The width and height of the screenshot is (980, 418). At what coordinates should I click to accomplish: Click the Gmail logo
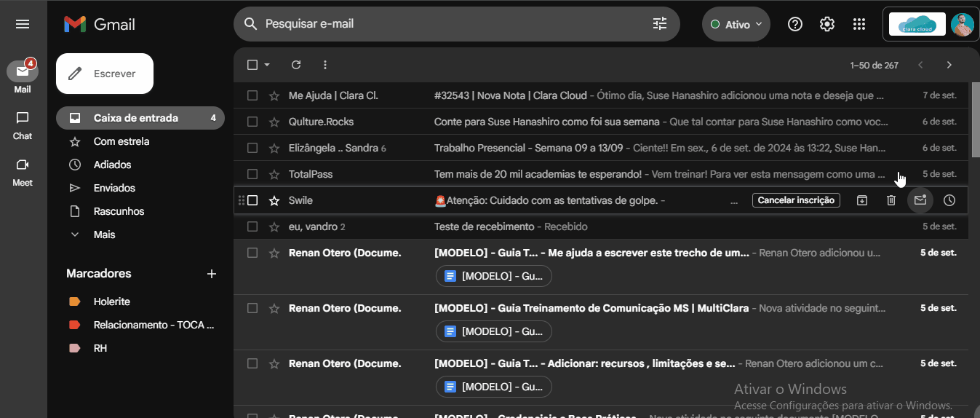pyautogui.click(x=100, y=24)
